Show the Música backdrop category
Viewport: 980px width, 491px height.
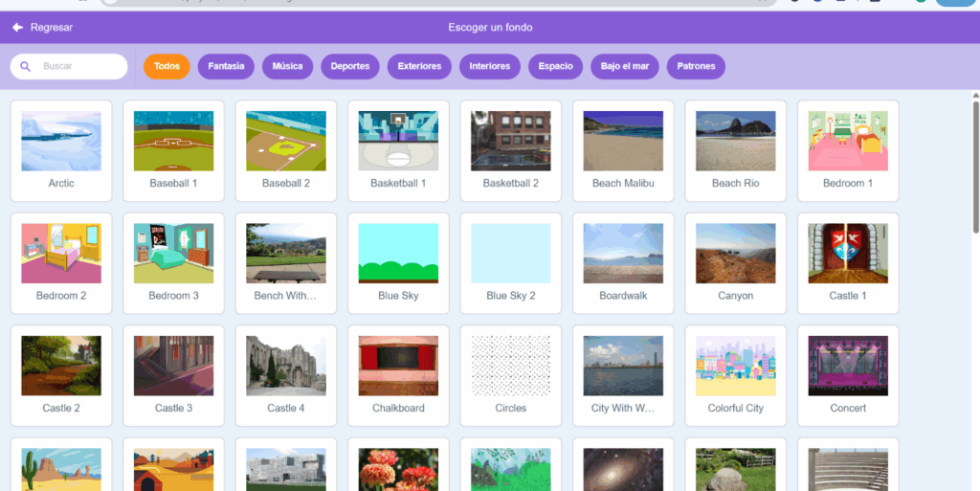click(x=287, y=67)
